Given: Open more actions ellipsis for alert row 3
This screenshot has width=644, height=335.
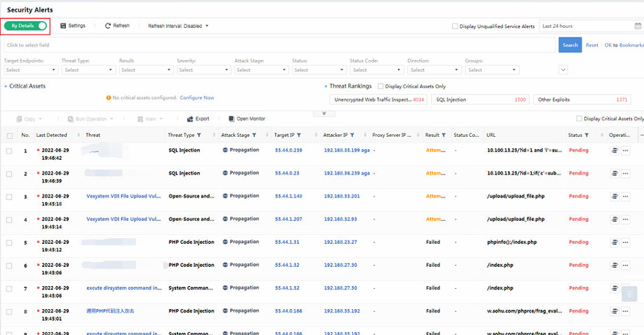Looking at the screenshot, I should (x=626, y=197).
